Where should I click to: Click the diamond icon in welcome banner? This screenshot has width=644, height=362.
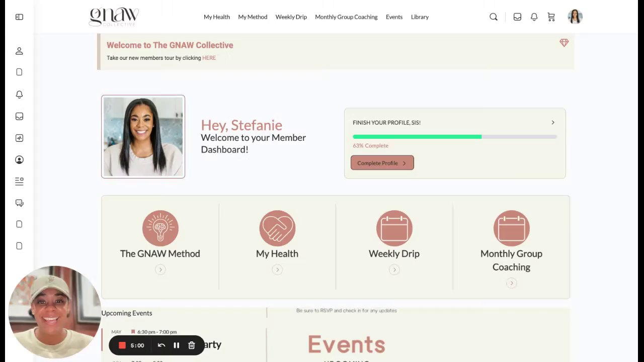click(x=564, y=43)
